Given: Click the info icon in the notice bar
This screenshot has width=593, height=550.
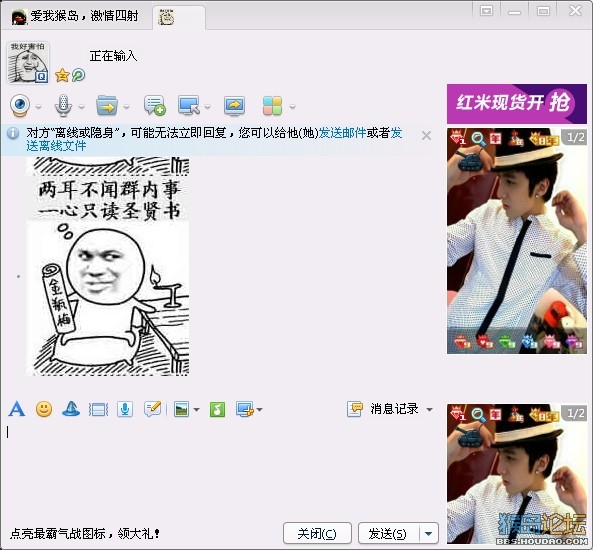Looking at the screenshot, I should (x=13, y=133).
